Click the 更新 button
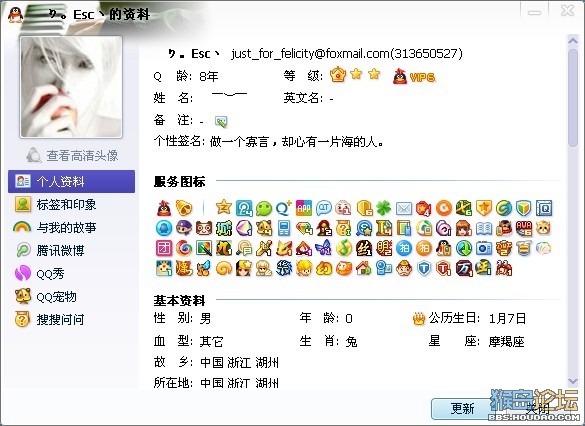 point(462,409)
